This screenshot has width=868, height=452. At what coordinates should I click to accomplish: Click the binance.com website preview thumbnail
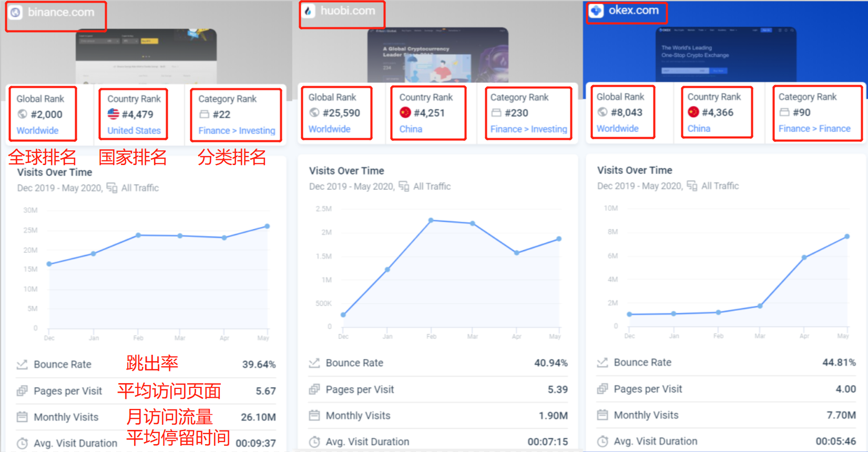[146, 56]
